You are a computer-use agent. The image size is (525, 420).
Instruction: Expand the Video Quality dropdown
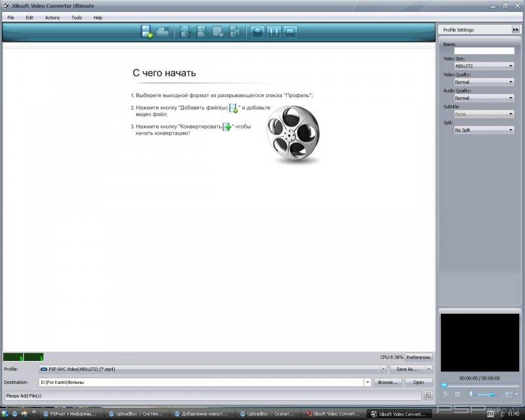tap(484, 81)
